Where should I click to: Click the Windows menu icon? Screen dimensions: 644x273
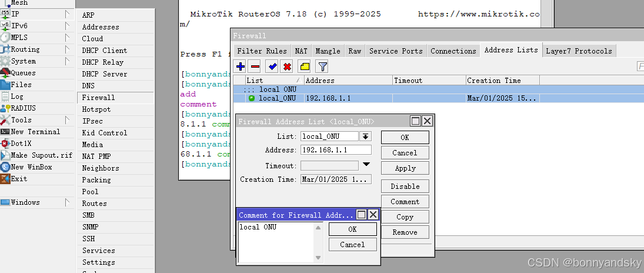coord(5,202)
